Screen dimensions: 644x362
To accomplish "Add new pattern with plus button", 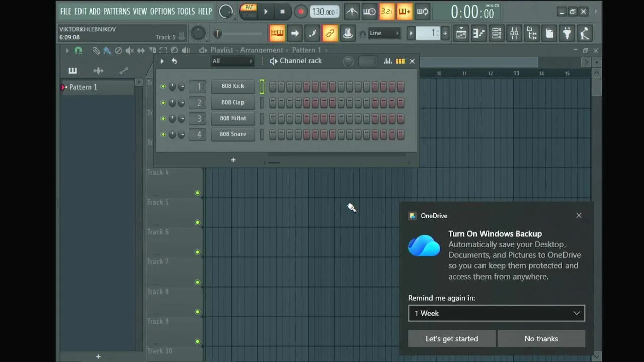I will [98, 356].
